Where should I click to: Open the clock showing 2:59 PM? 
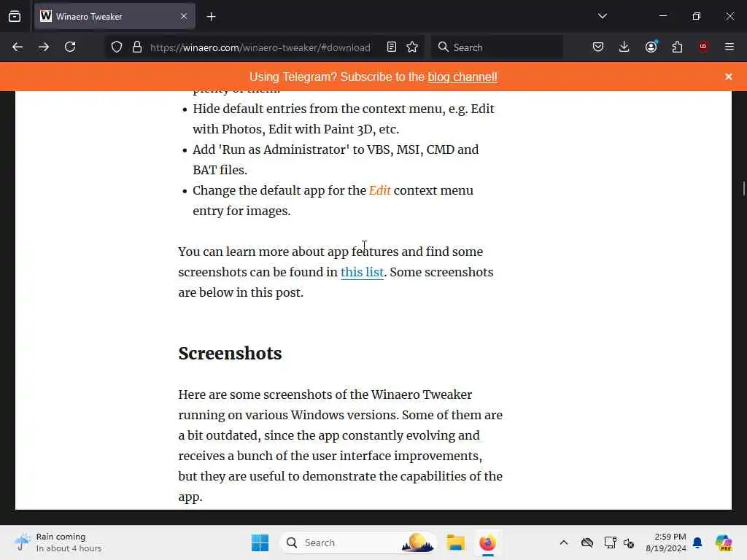[665, 542]
